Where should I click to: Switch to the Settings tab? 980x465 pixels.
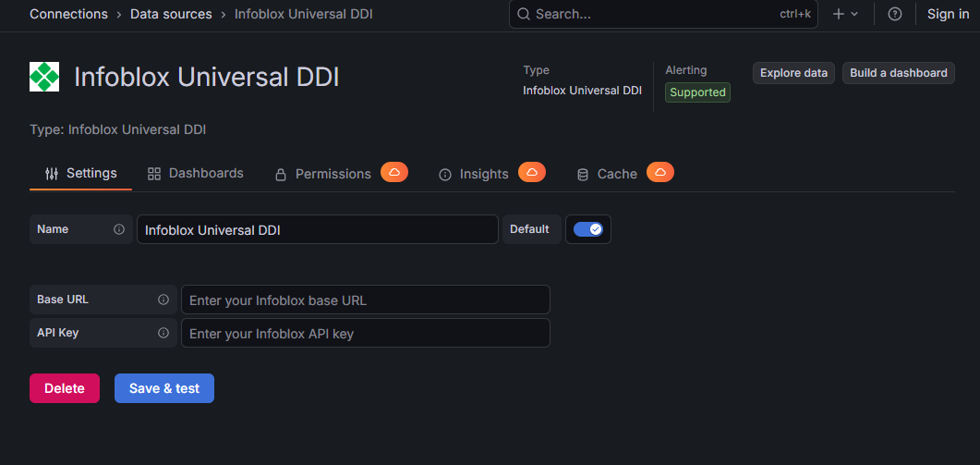(80, 174)
